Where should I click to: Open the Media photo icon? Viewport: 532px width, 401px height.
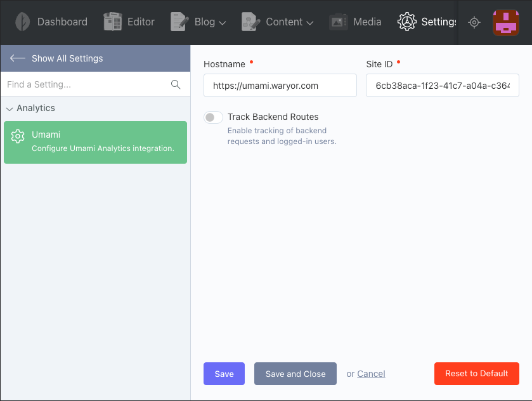[x=338, y=22]
